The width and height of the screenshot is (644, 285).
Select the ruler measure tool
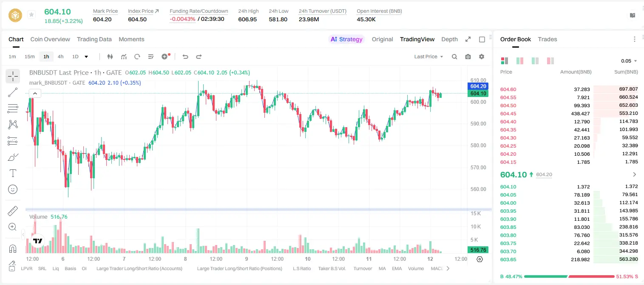tap(13, 211)
